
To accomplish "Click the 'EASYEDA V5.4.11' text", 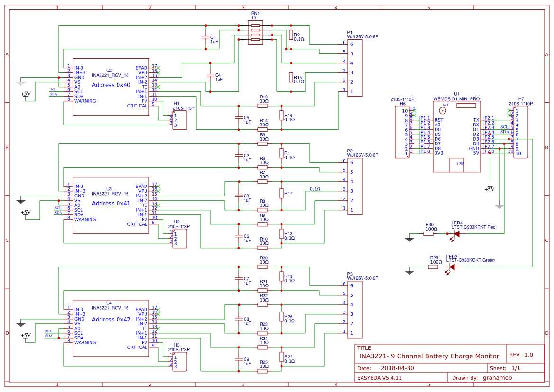I will pos(379,377).
